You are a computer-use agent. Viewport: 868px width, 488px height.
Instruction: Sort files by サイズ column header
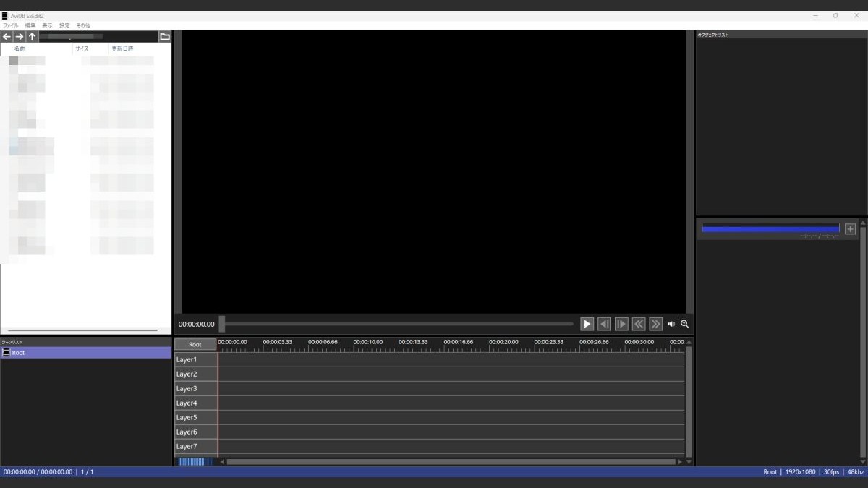(x=82, y=48)
